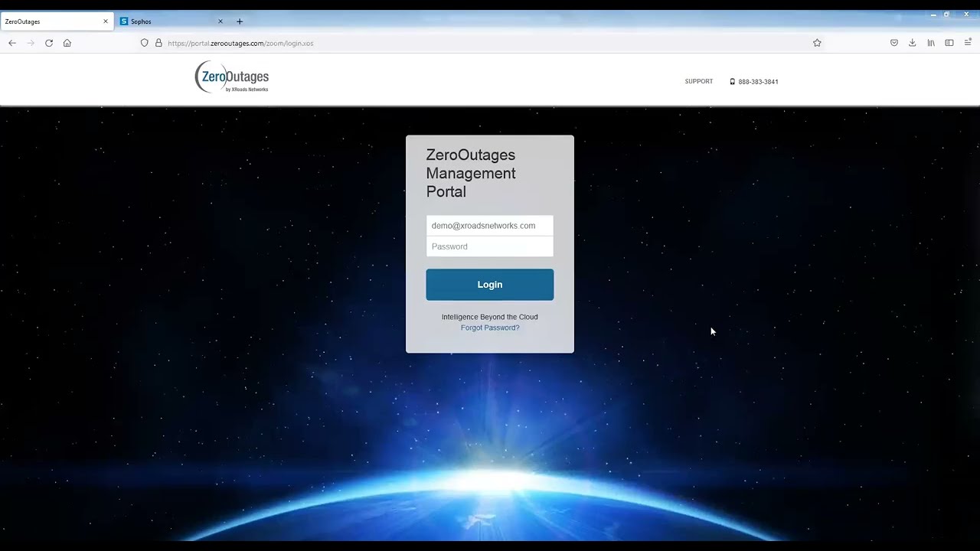
Task: View site security padlock info
Action: pyautogui.click(x=158, y=43)
